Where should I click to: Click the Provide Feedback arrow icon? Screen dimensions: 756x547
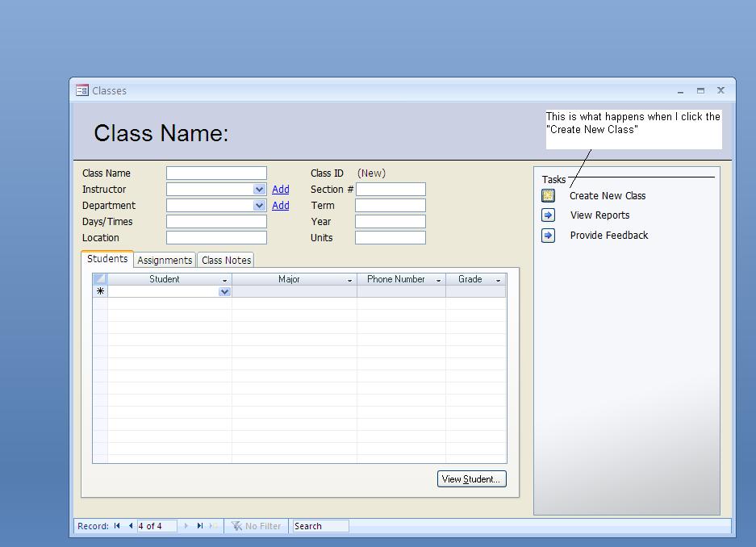coord(549,236)
